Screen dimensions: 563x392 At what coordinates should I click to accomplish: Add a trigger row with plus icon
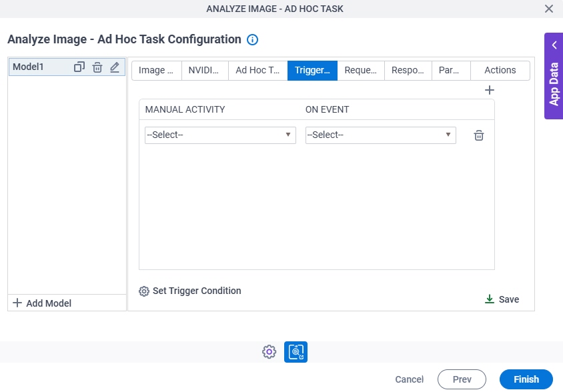pyautogui.click(x=490, y=90)
